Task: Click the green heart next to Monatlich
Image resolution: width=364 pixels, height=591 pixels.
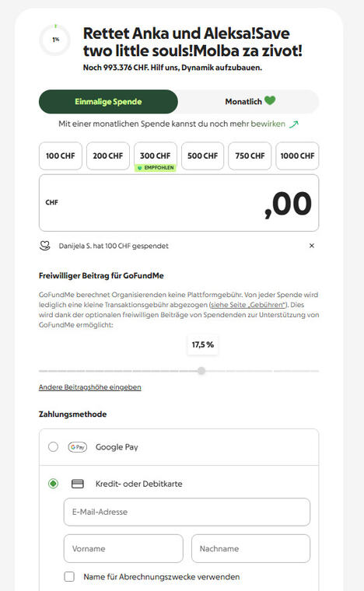Action: coord(270,100)
